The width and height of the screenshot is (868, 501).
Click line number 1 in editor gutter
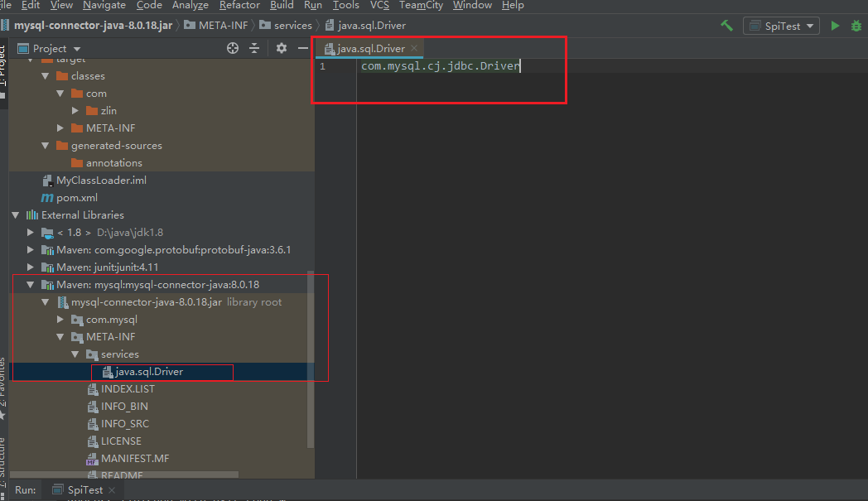(322, 66)
